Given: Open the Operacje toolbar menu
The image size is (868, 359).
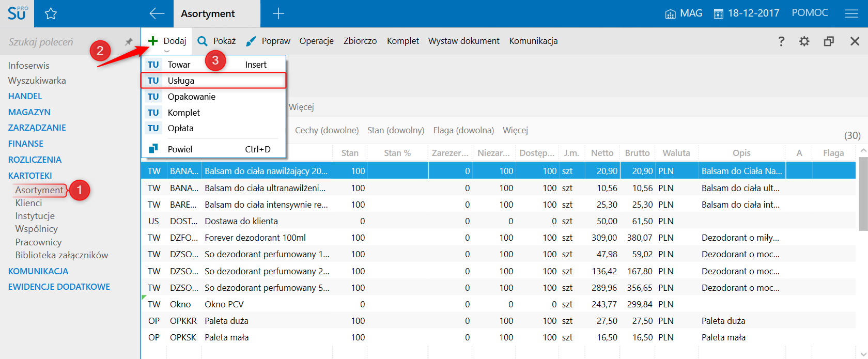Looking at the screenshot, I should click(316, 41).
